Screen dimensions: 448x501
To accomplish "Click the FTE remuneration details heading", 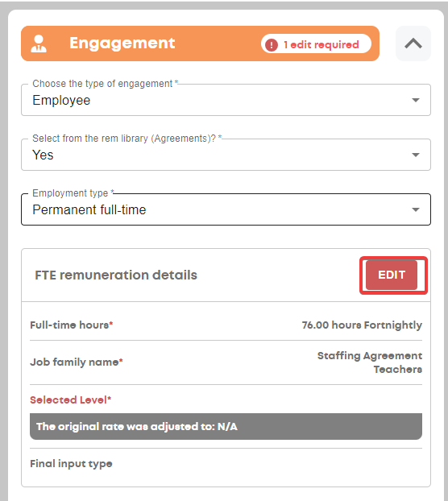I will pos(116,275).
